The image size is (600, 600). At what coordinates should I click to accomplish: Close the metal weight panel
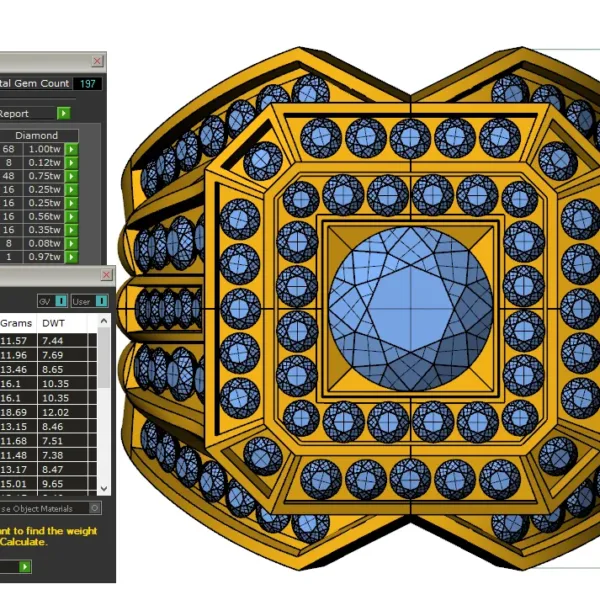106,275
